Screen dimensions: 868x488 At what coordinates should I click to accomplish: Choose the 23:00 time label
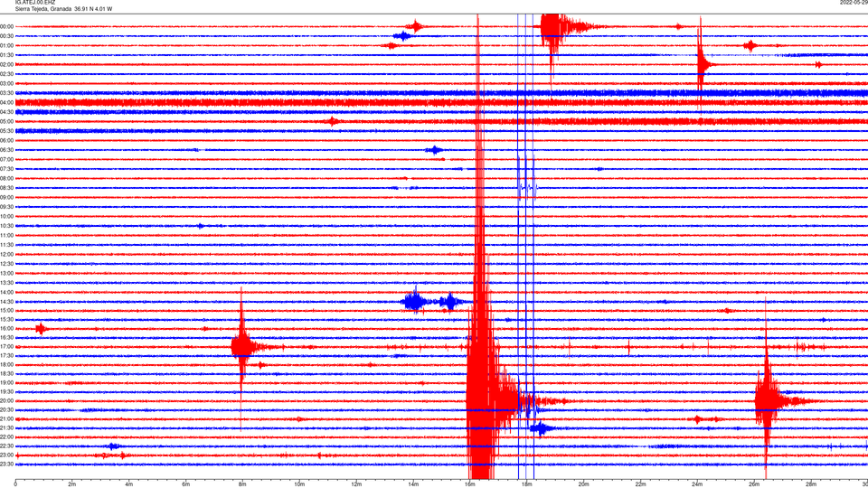pos(6,455)
